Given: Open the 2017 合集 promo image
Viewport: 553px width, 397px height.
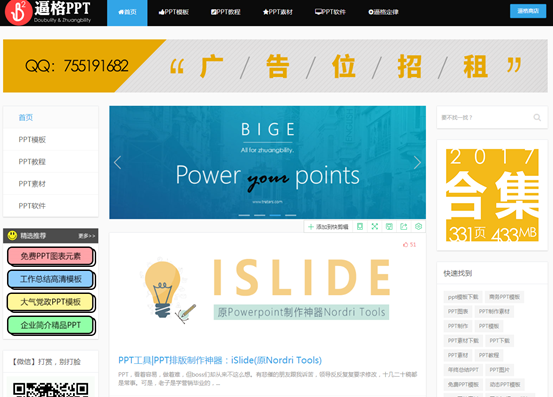Looking at the screenshot, I should (492, 195).
